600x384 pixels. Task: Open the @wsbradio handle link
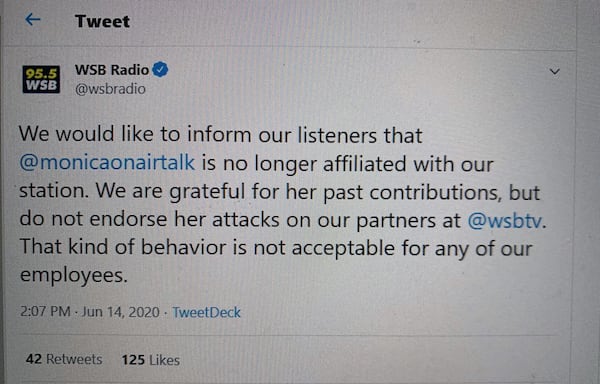(x=110, y=89)
